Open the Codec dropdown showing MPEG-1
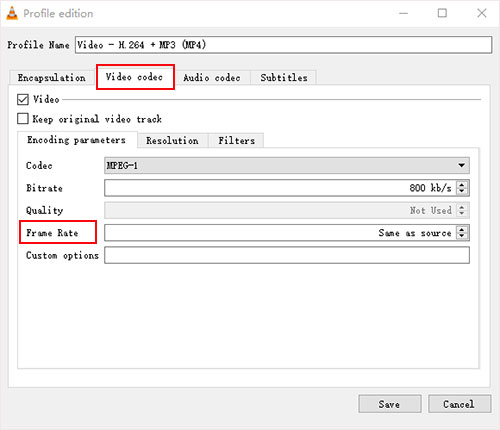 coord(287,165)
